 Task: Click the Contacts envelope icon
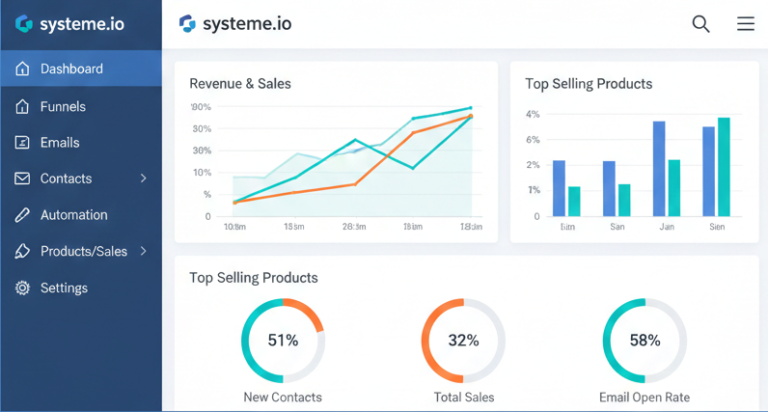(x=22, y=178)
